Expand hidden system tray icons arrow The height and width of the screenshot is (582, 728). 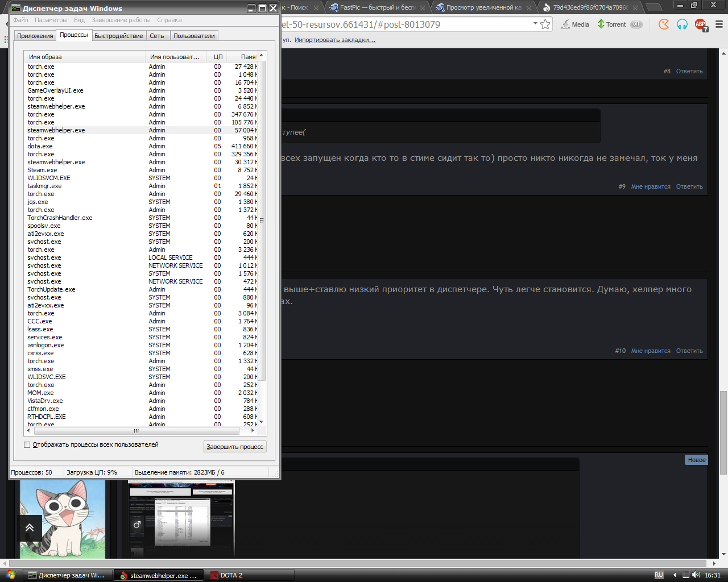[675, 575]
